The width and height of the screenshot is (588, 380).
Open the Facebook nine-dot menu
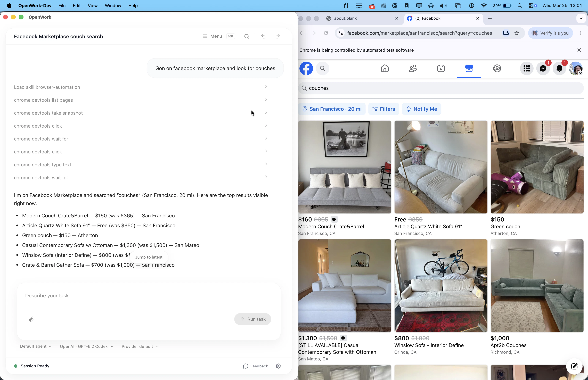[527, 68]
